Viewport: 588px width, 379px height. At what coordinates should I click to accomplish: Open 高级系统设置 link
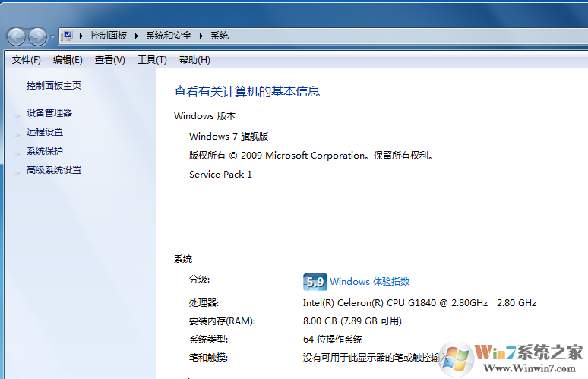point(54,170)
